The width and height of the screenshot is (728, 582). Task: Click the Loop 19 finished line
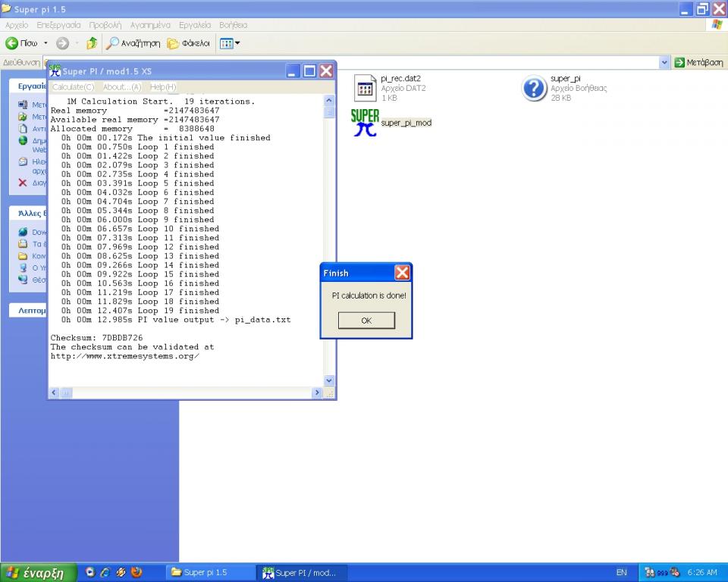click(x=140, y=311)
